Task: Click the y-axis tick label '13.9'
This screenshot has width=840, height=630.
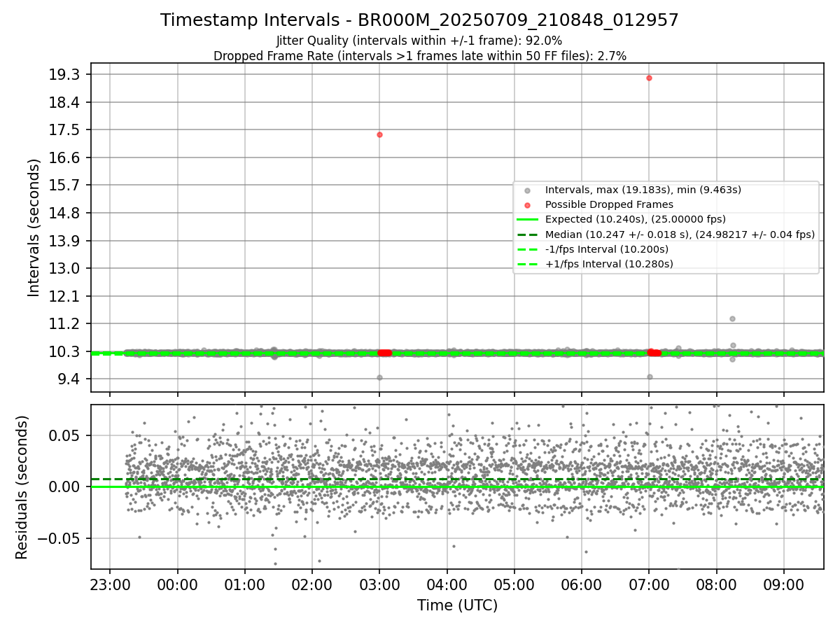Action: click(66, 241)
